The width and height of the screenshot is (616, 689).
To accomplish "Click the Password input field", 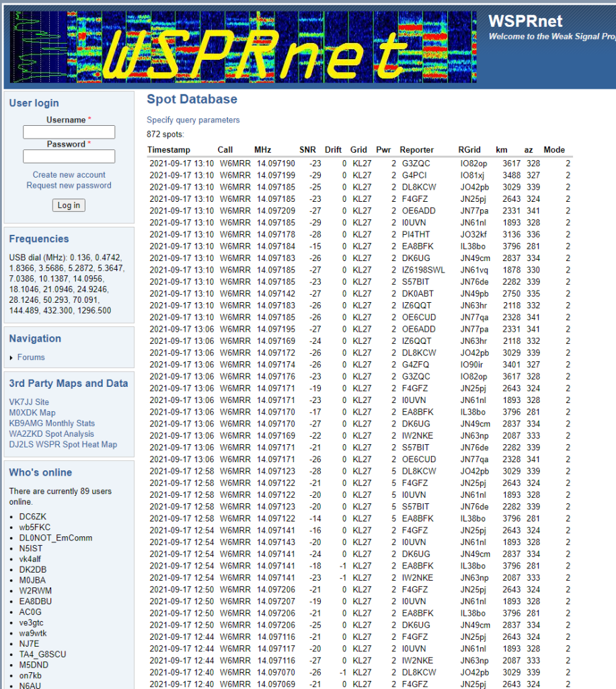I will 69,157.
